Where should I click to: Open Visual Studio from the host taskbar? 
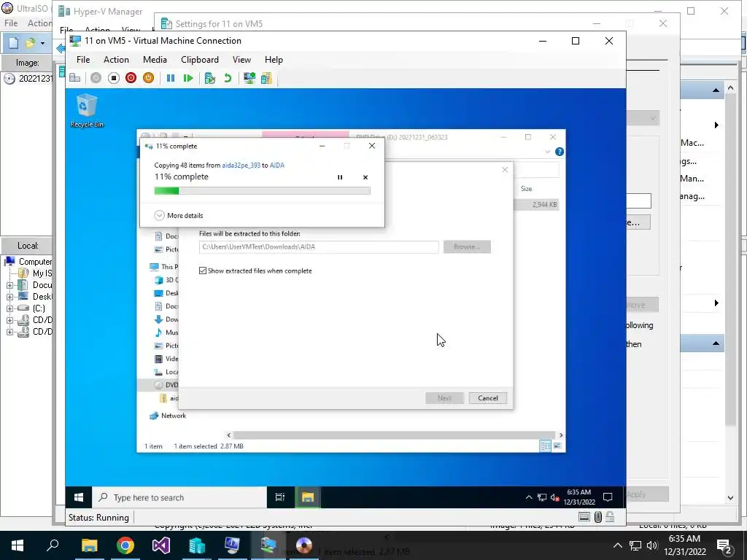[161, 545]
